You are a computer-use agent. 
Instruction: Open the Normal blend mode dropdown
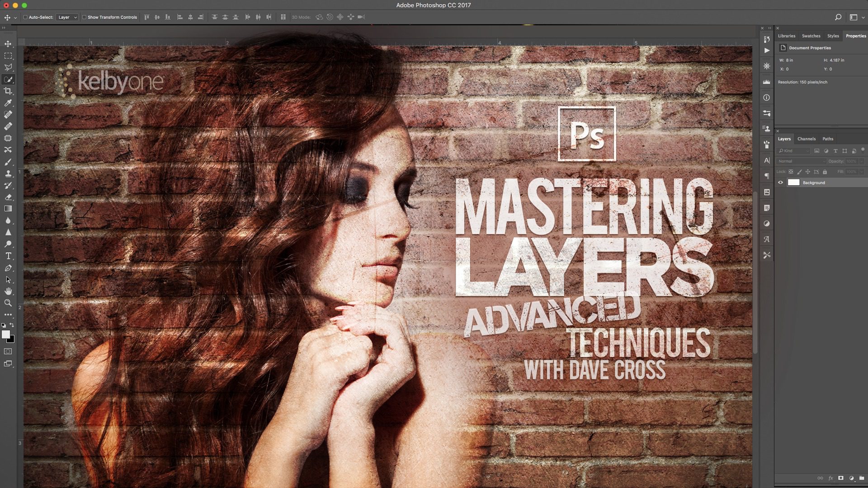pyautogui.click(x=801, y=161)
